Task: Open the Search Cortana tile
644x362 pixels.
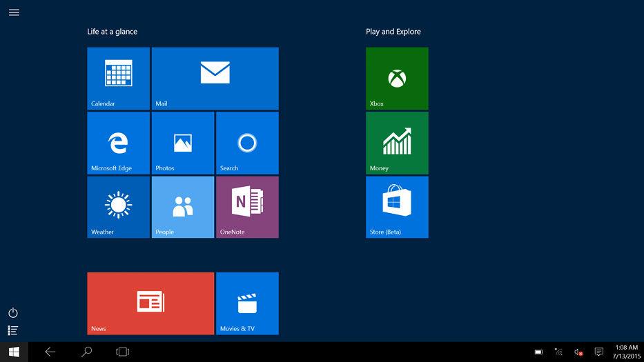Action: (x=247, y=143)
